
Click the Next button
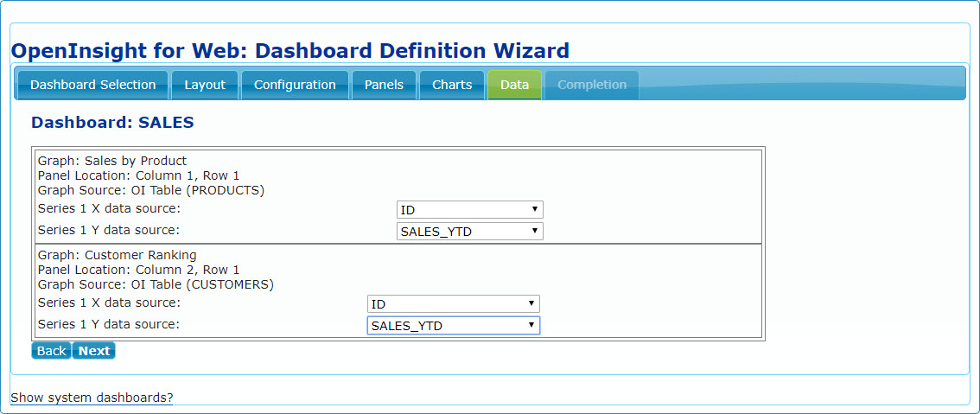coord(93,351)
